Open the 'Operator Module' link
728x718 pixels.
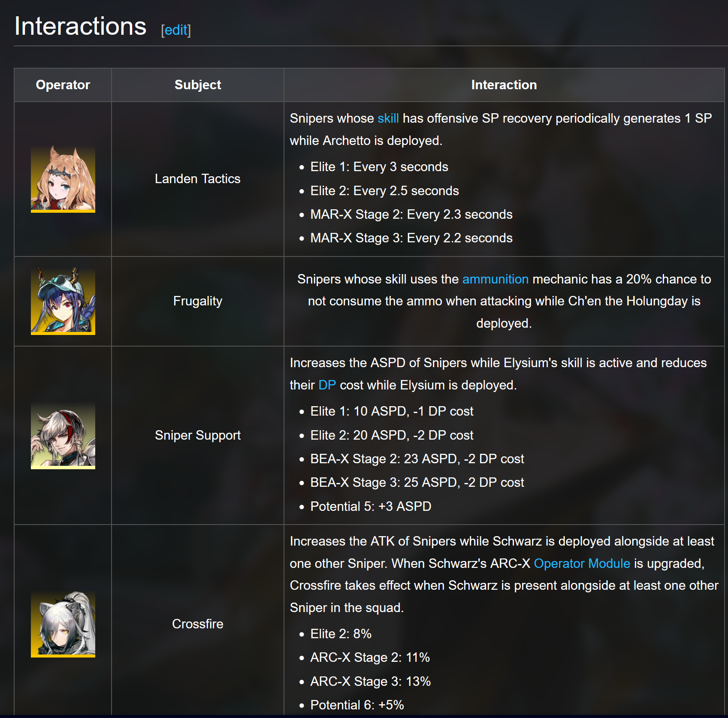(582, 564)
